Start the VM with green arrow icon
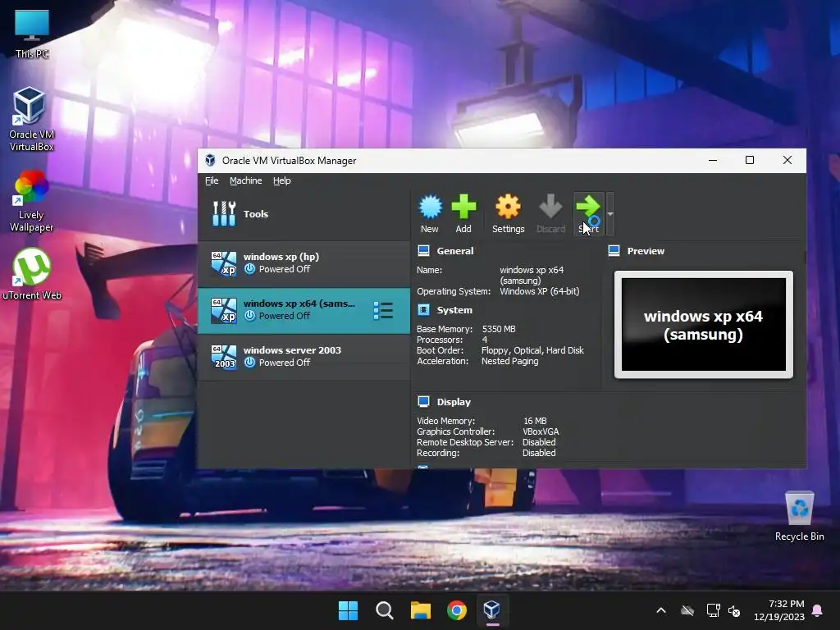 coord(588,208)
